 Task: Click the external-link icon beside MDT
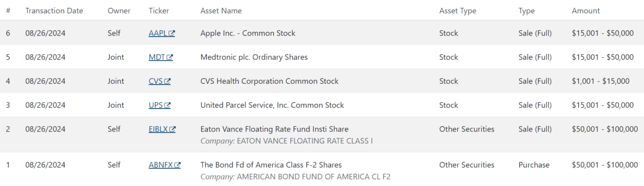tap(170, 57)
